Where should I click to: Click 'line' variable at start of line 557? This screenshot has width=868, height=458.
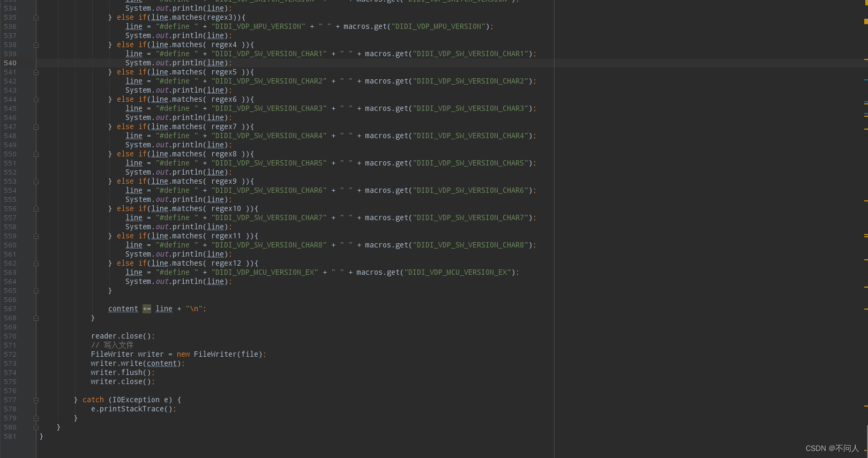134,218
